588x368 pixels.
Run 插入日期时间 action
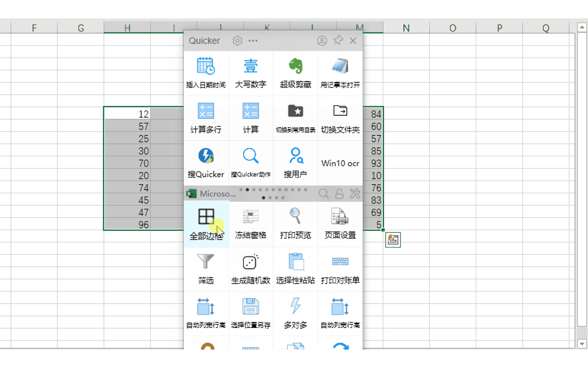[x=206, y=74]
